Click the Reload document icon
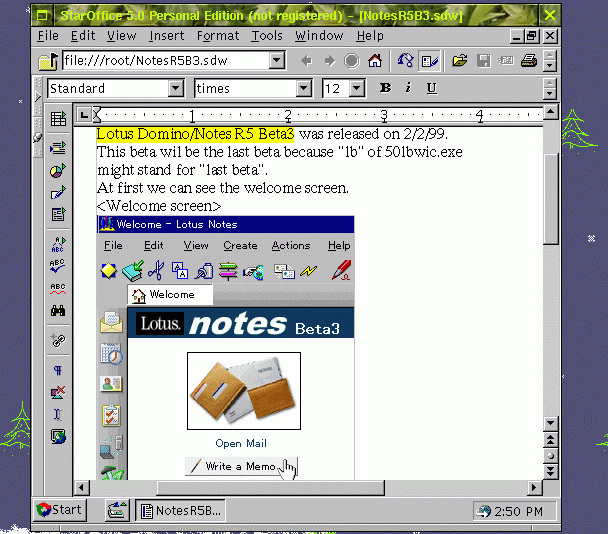 pyautogui.click(x=406, y=60)
